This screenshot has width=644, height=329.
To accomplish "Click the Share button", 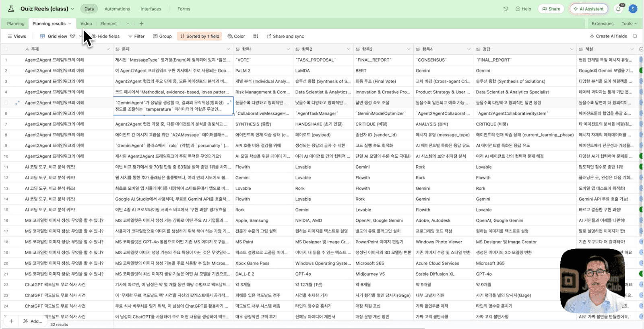I will (551, 9).
